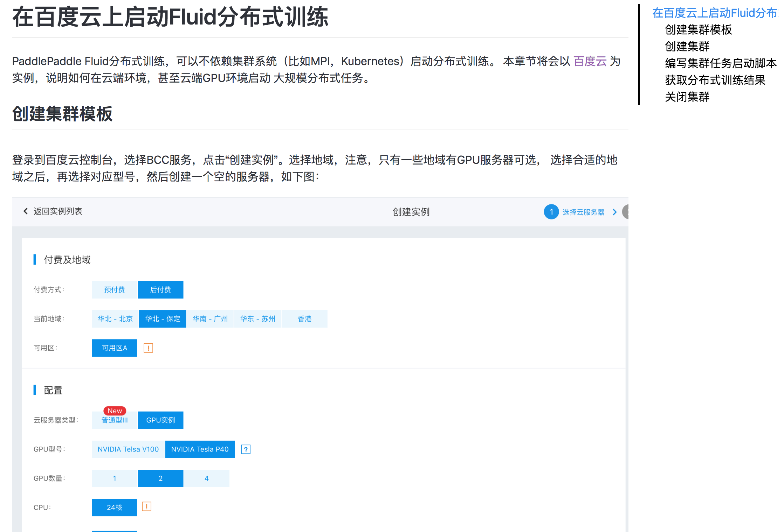
Task: Open the 百度云 hyperlink in the intro
Action: [590, 61]
